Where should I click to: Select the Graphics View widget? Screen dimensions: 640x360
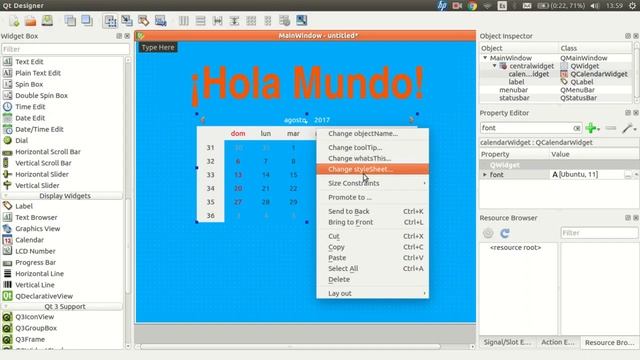(38, 229)
